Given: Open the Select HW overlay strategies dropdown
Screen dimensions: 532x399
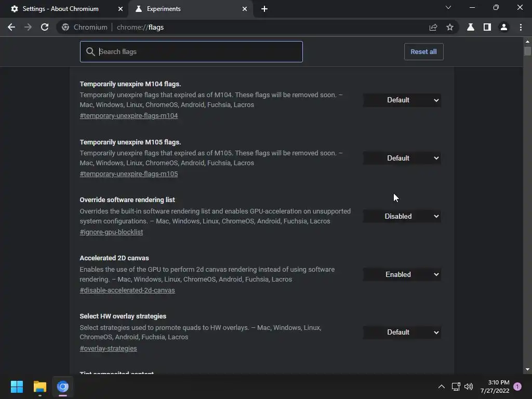Looking at the screenshot, I should (x=402, y=332).
